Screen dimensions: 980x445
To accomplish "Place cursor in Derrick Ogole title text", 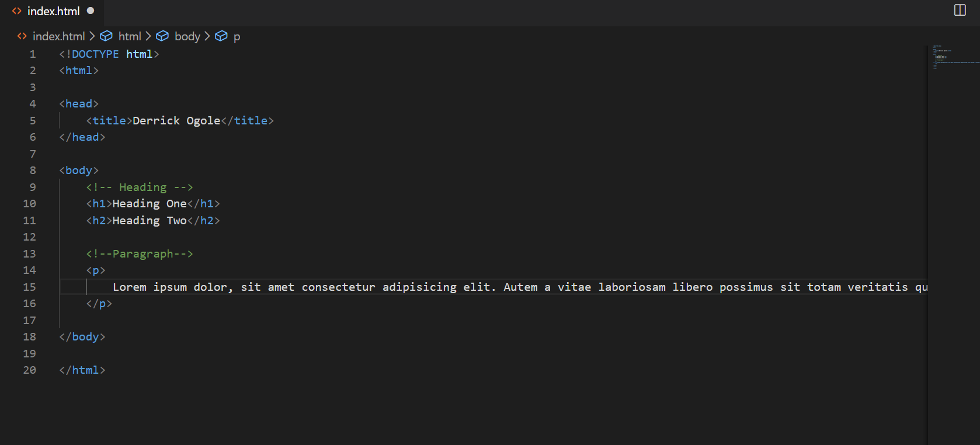I will click(x=176, y=120).
